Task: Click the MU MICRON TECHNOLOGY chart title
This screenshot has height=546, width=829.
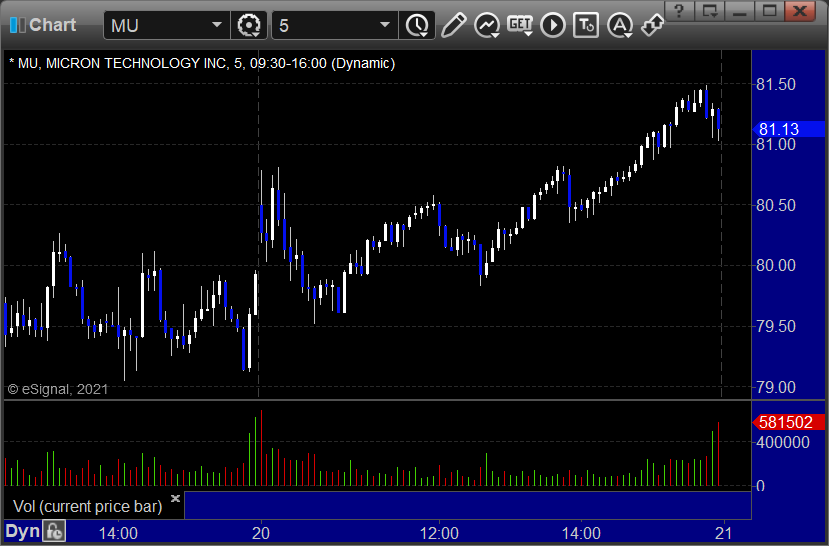Action: point(202,63)
